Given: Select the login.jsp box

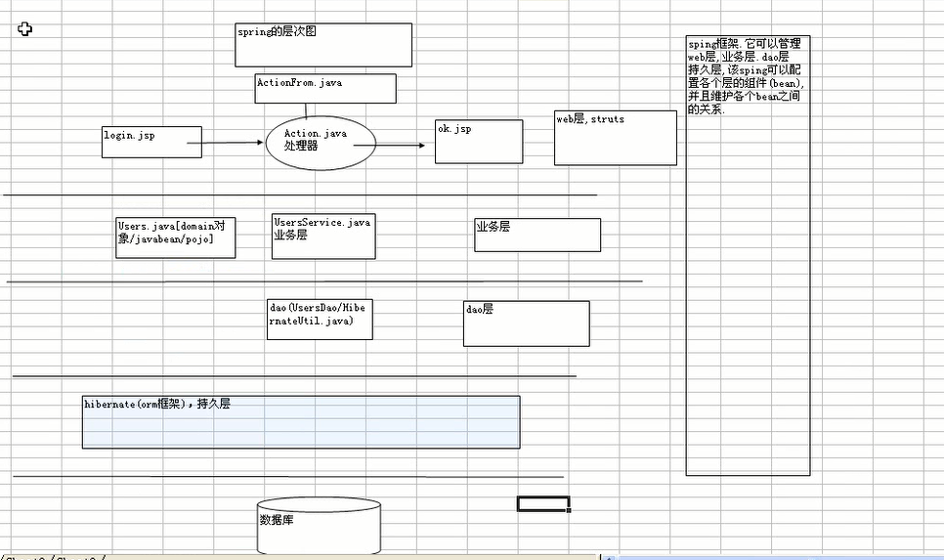Looking at the screenshot, I should (x=151, y=142).
